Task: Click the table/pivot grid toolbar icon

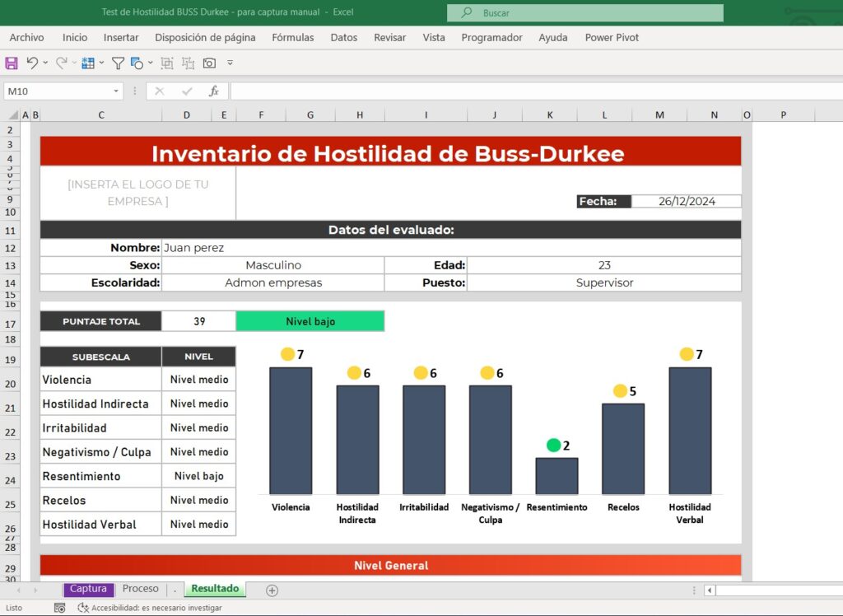Action: (x=87, y=63)
